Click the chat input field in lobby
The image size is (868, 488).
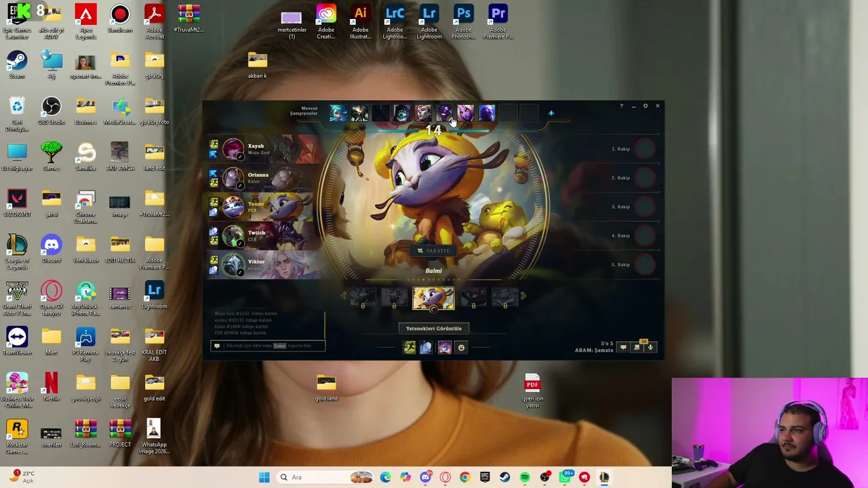(x=268, y=346)
